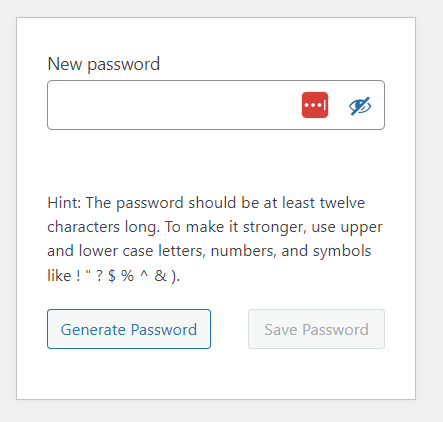Screen dimensions: 443x422
Task: Click the word "characters" in the hint text
Action: coord(83,227)
